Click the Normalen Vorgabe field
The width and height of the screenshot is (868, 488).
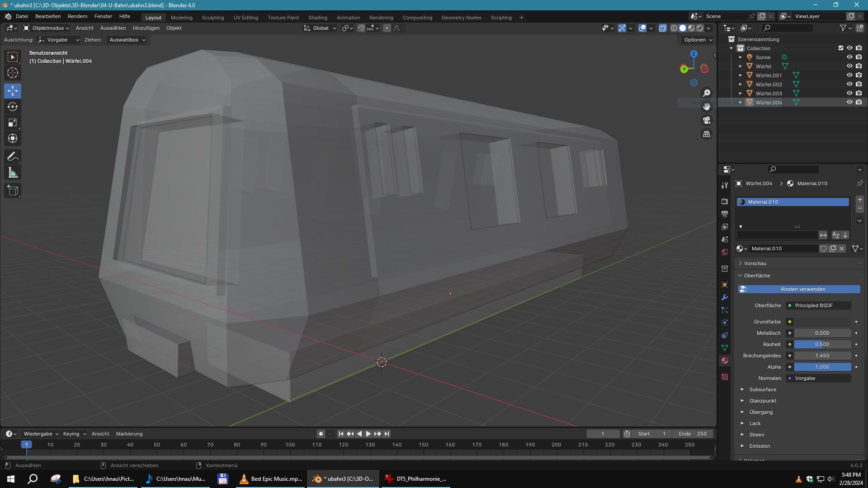[x=818, y=378]
